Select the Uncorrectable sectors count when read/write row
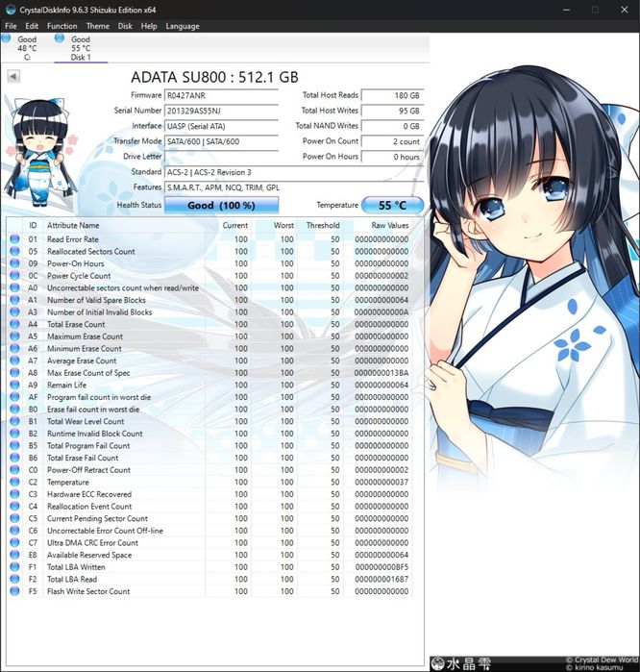The height and width of the screenshot is (672, 640). (x=209, y=287)
